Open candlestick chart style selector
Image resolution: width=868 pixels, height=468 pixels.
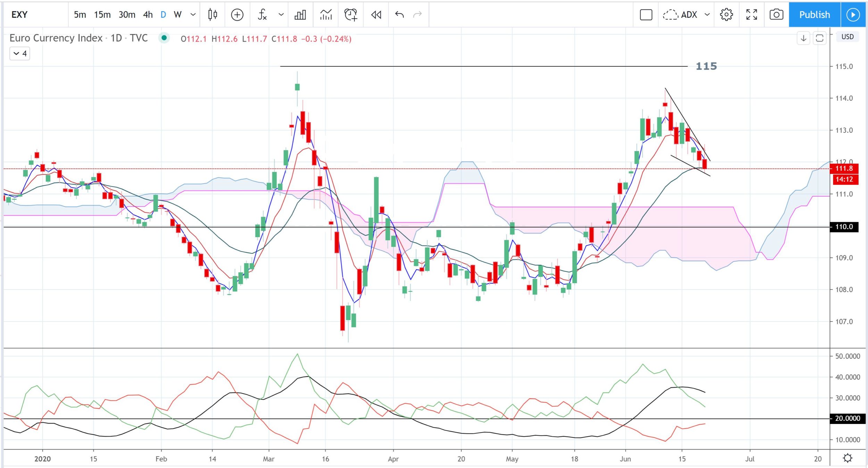click(212, 15)
